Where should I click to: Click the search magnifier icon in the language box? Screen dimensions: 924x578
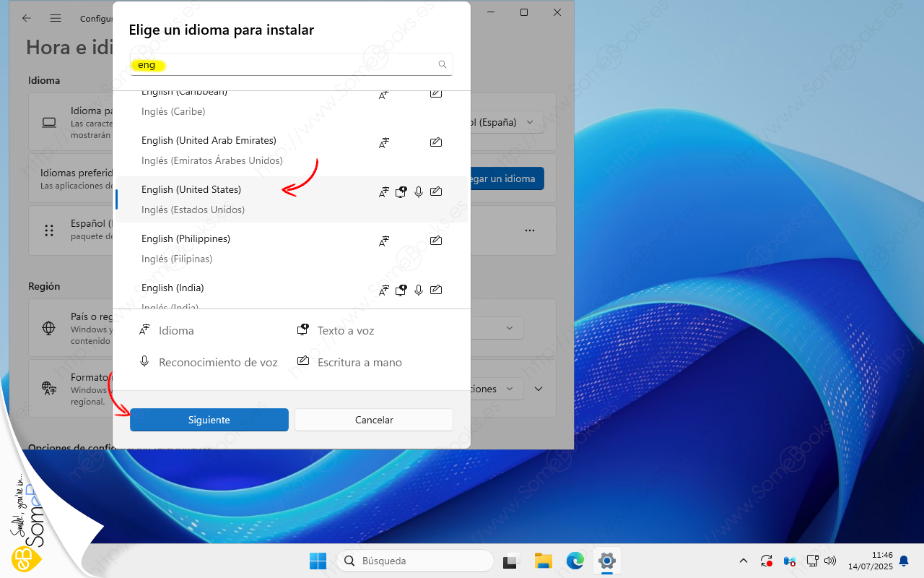pyautogui.click(x=443, y=65)
